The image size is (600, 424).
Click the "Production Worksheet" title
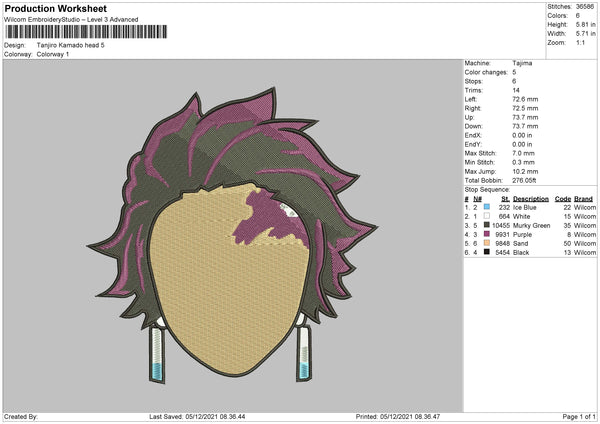(55, 8)
